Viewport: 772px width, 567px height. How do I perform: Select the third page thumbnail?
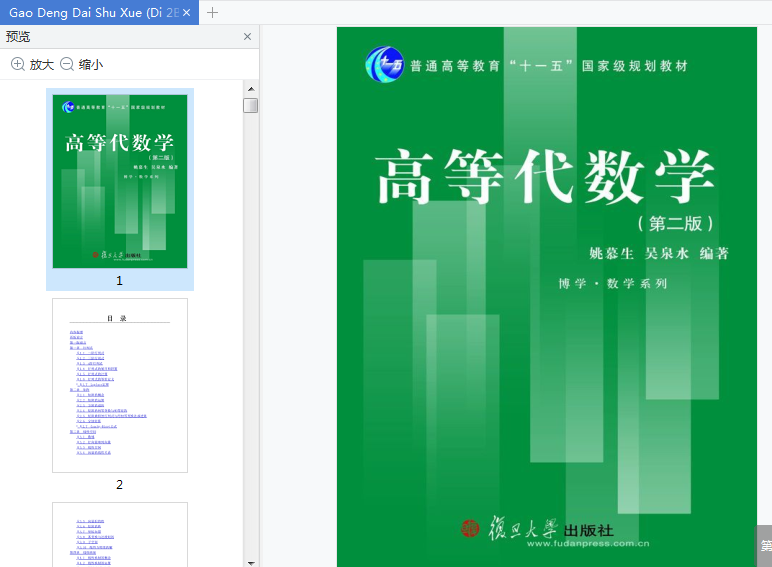click(x=120, y=535)
